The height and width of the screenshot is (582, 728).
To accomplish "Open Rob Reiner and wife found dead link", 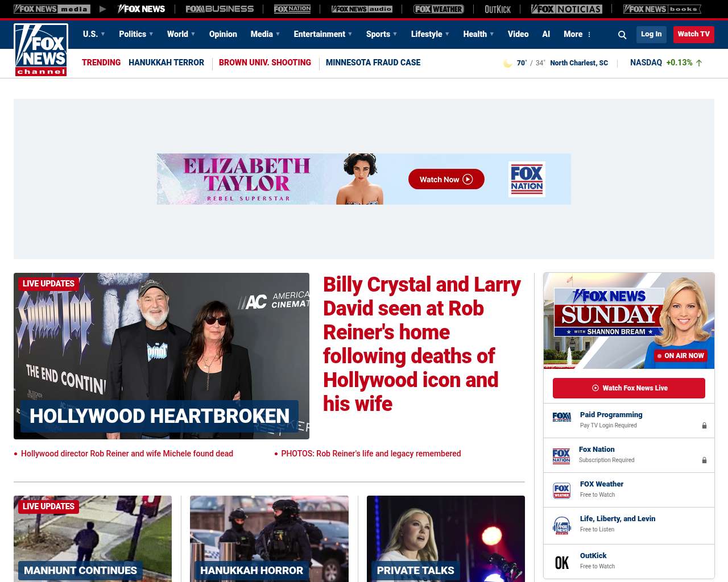I will [x=127, y=454].
